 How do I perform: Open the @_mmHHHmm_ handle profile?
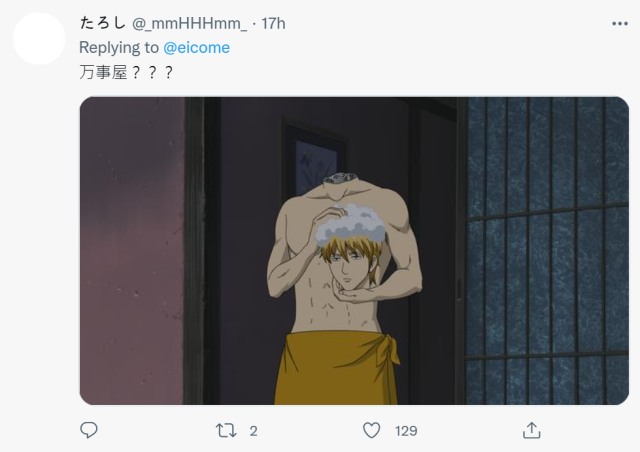click(189, 24)
